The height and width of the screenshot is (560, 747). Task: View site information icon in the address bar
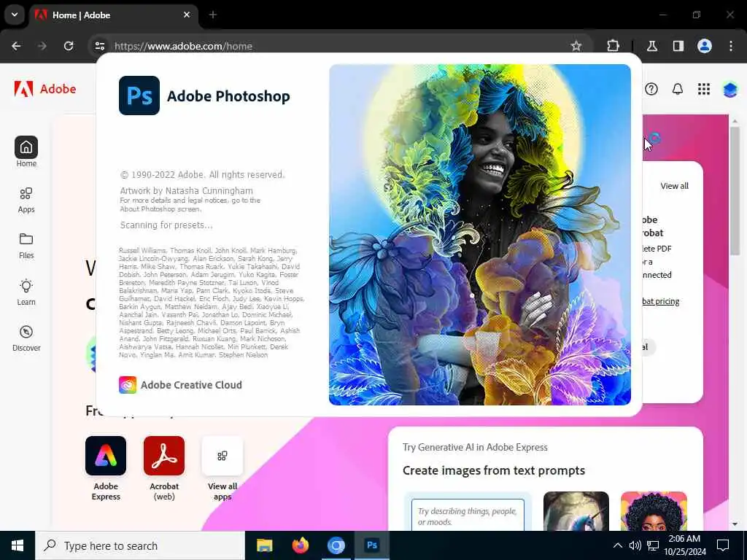99,46
